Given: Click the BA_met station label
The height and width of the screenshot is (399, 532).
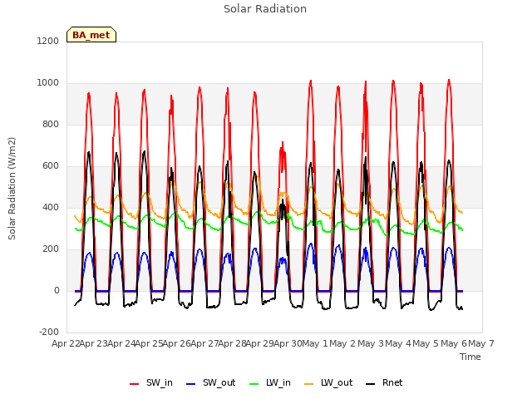Looking at the screenshot, I should pos(91,35).
